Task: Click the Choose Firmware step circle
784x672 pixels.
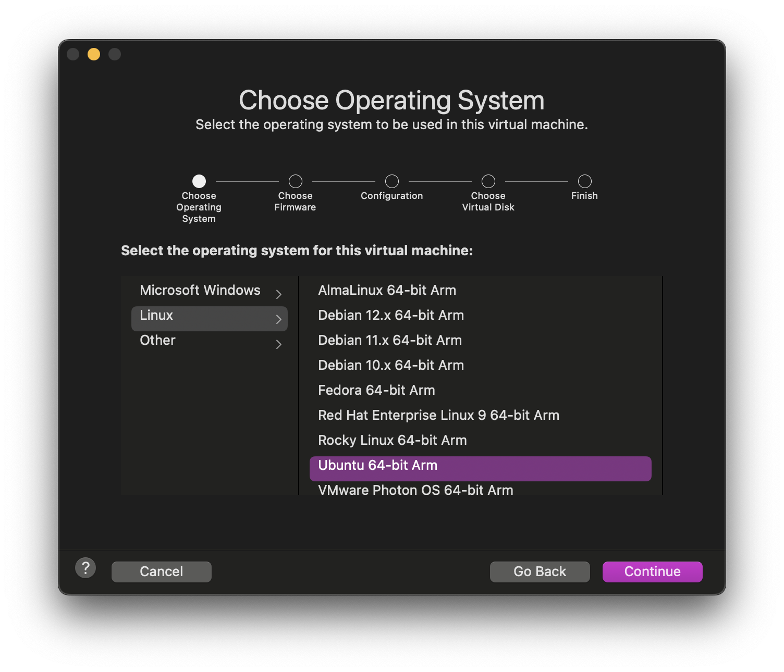Action: (x=296, y=181)
